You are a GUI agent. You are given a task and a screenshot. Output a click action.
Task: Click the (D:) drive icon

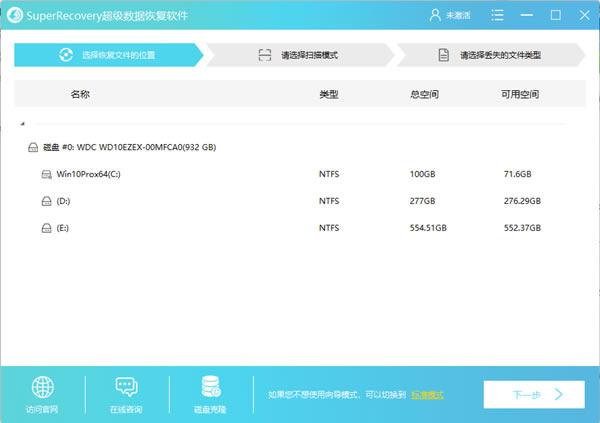(x=46, y=201)
